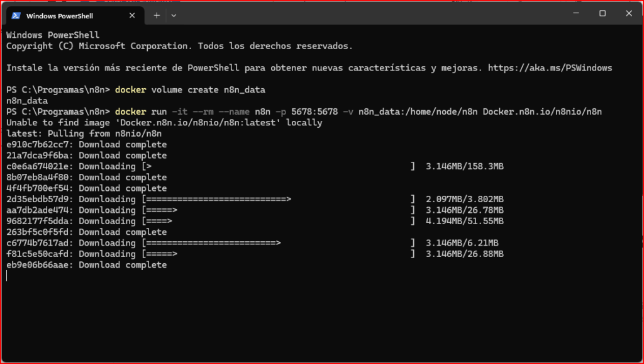This screenshot has height=364, width=644.
Task: Open the https://aka.ms/PSWindows link
Action: click(x=550, y=67)
